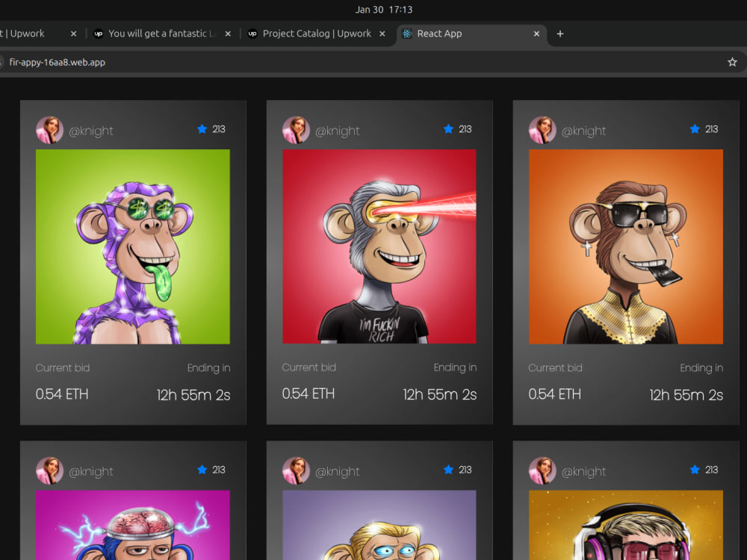
Task: Open the blond ape on purple background image
Action: coord(379,525)
